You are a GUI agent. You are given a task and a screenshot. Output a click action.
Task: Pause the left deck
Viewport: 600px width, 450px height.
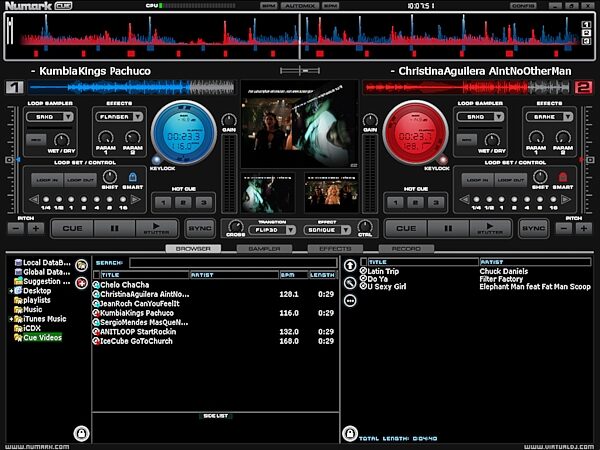tap(114, 228)
